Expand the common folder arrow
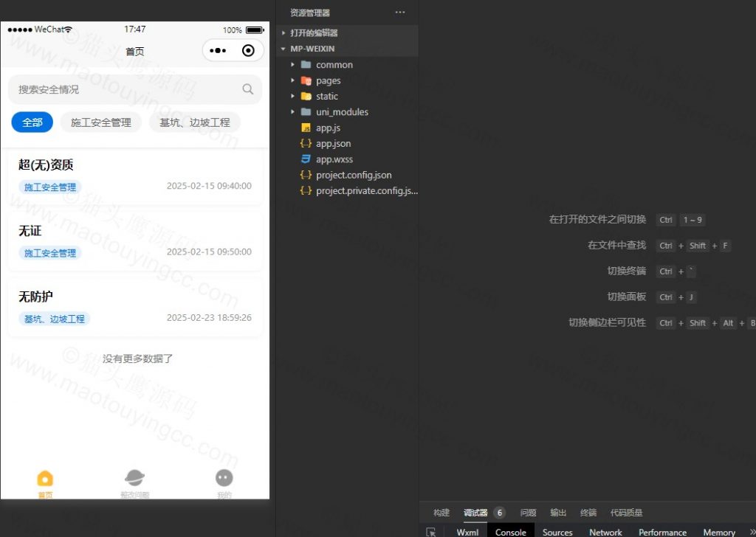The width and height of the screenshot is (756, 537). [292, 64]
